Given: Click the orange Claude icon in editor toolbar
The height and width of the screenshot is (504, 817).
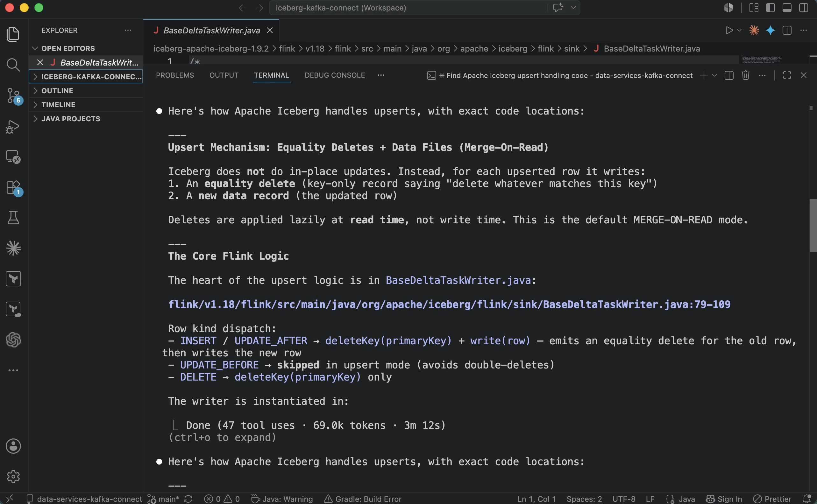Looking at the screenshot, I should [754, 30].
